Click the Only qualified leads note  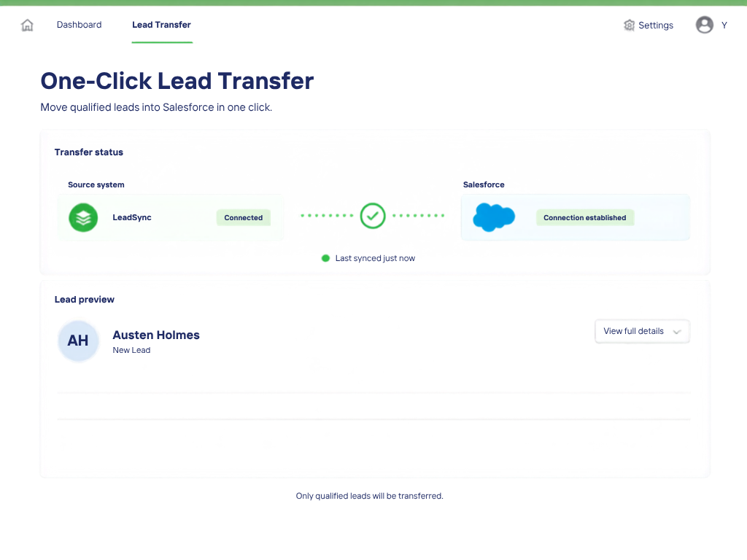coord(370,496)
